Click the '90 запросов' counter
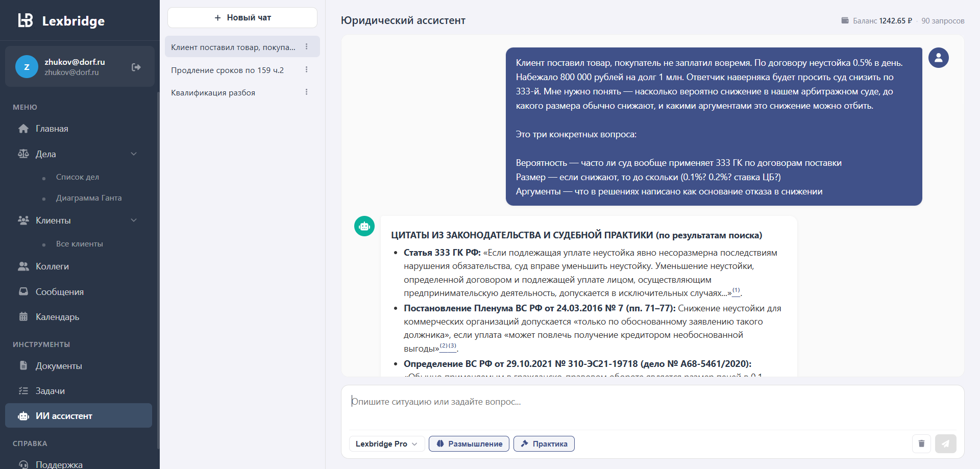980x469 pixels. (943, 21)
